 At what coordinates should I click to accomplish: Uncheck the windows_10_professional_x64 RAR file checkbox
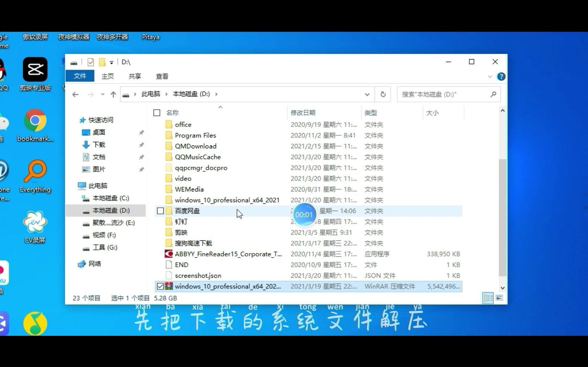coord(160,286)
